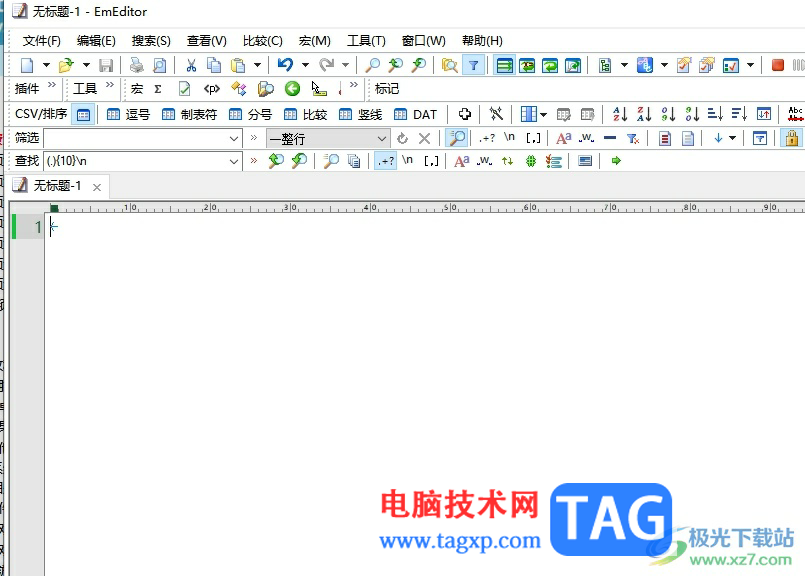Click the Abc strikethrough icon in CSV toolbar
805x576 pixels.
[x=795, y=114]
